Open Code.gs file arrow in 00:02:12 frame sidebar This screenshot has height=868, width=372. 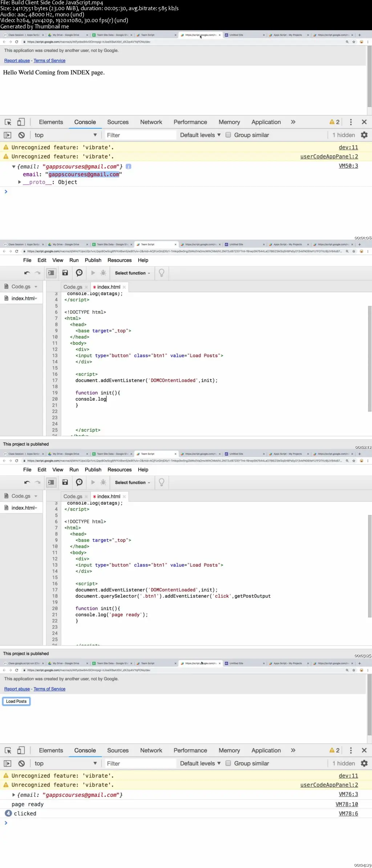click(36, 287)
